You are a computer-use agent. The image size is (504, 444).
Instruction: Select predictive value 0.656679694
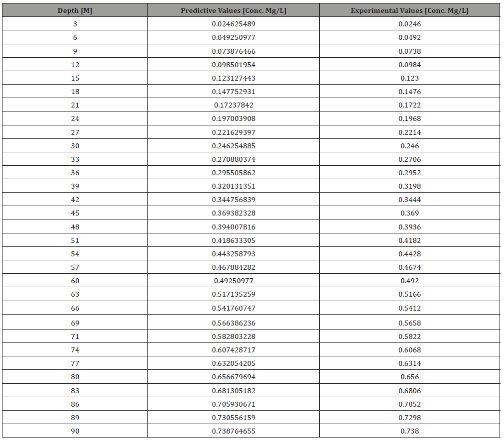coord(234,377)
